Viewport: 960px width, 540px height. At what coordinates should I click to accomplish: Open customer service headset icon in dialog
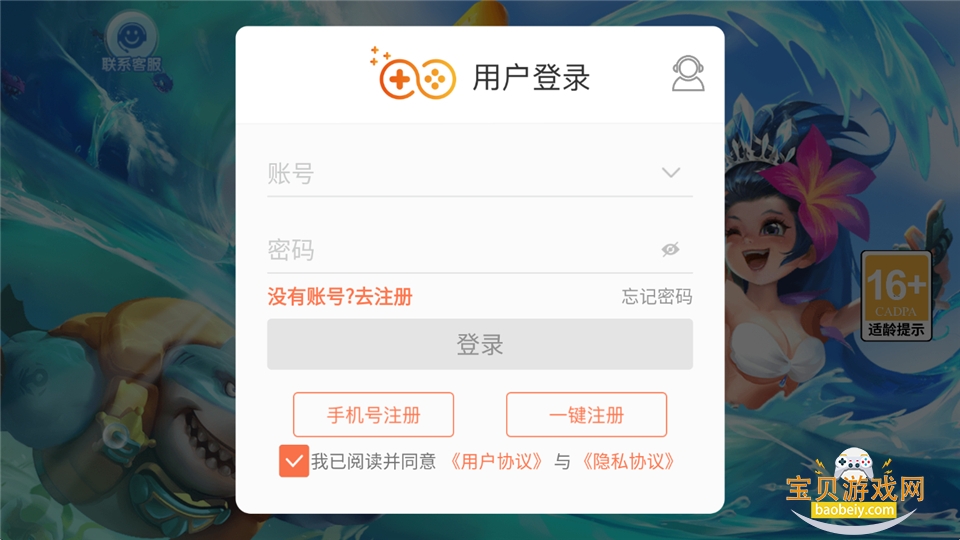688,73
